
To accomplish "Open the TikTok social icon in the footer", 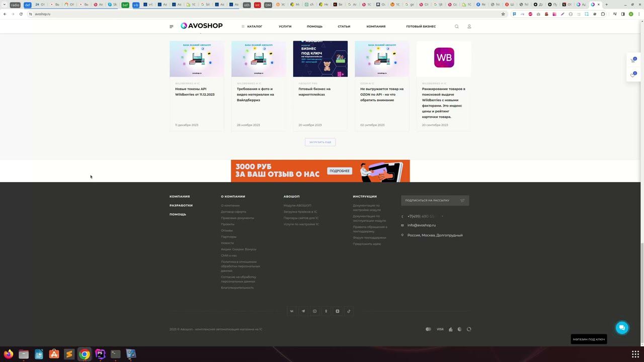I will [x=349, y=311].
